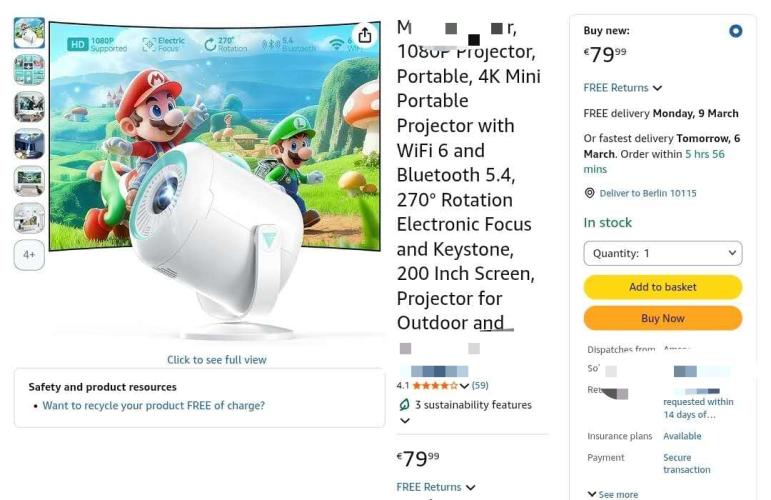Select the Buy new radio button
The height and width of the screenshot is (500, 771).
coord(736,31)
